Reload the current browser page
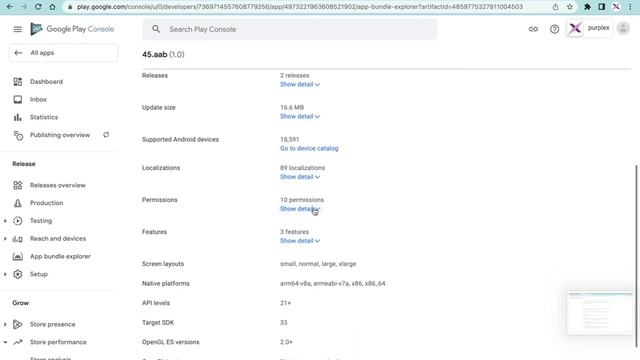 pyautogui.click(x=38, y=7)
